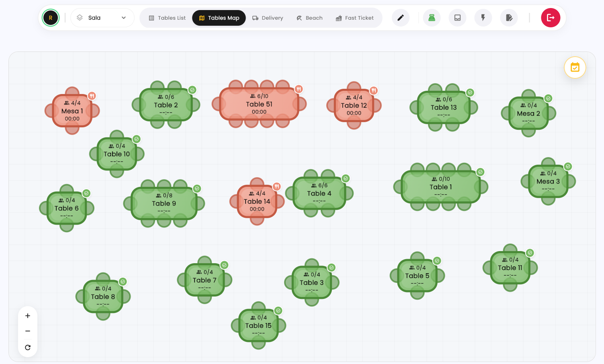Open the green cash register icon
Image resolution: width=604 pixels, height=364 pixels.
432,18
